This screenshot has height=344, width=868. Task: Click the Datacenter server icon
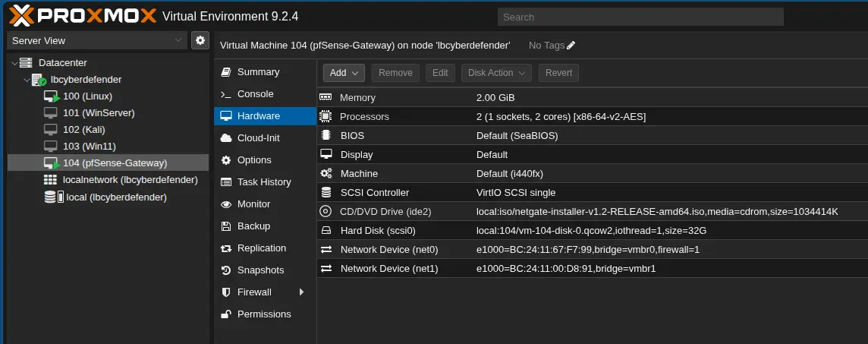[26, 63]
